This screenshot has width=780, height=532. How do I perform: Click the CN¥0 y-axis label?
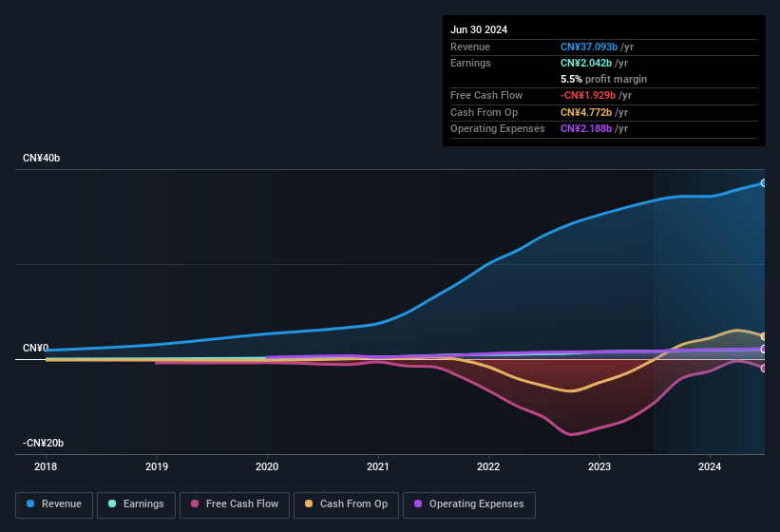pos(36,348)
